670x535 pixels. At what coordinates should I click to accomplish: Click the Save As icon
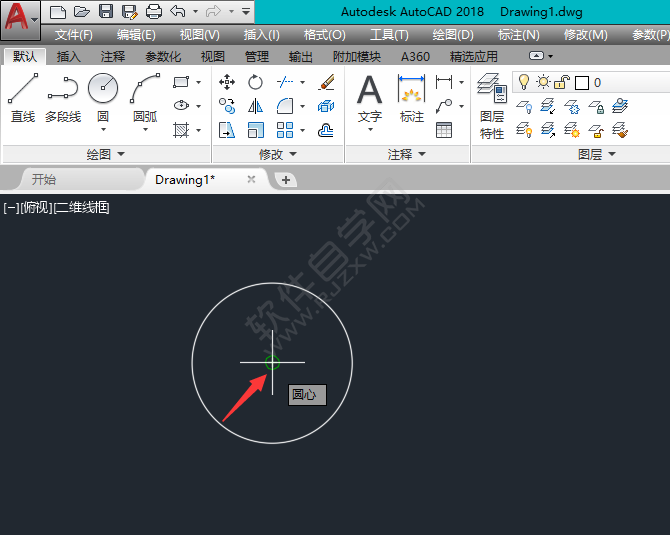[129, 12]
